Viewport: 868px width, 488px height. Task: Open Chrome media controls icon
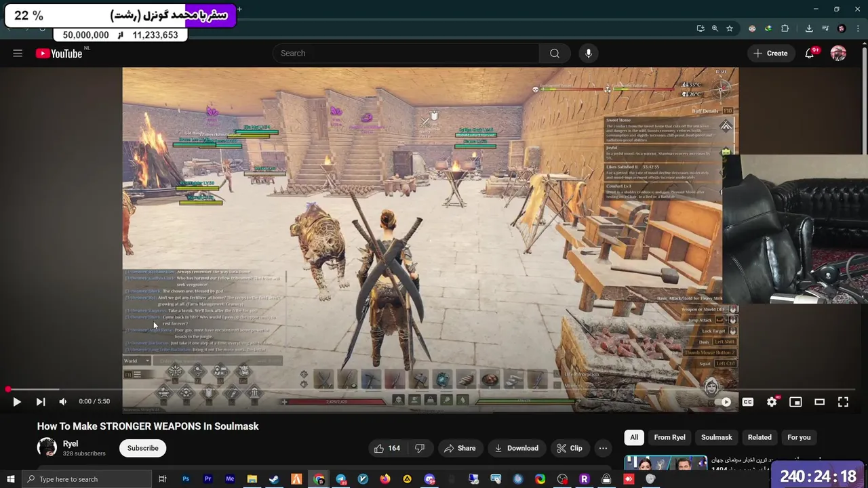click(x=825, y=28)
